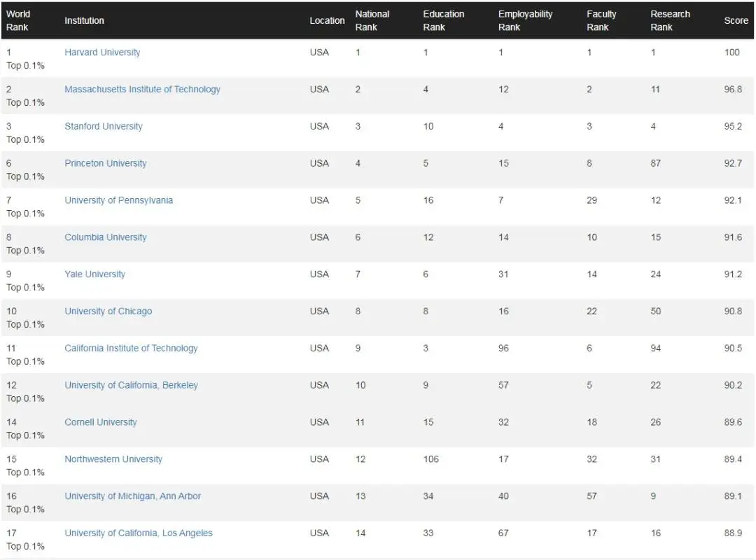Select Columbia's score 91.6
The width and height of the screenshot is (756, 560).
click(733, 237)
